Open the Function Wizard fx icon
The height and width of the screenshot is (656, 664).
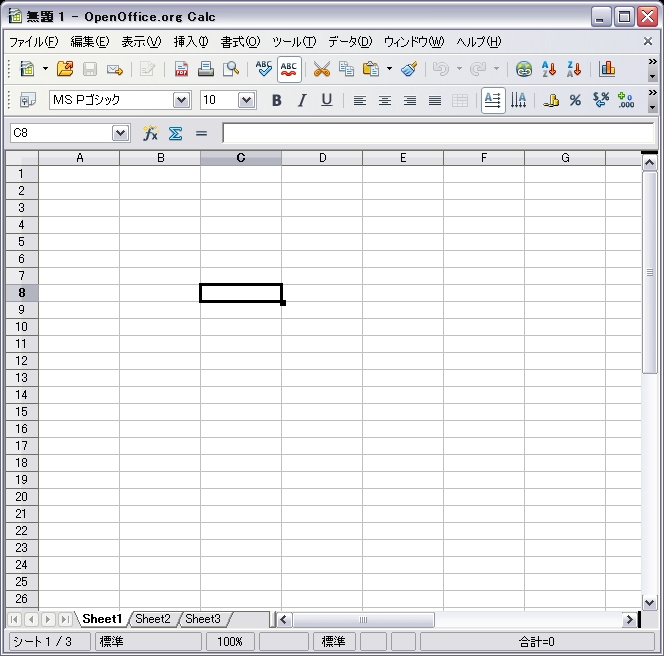[x=150, y=133]
